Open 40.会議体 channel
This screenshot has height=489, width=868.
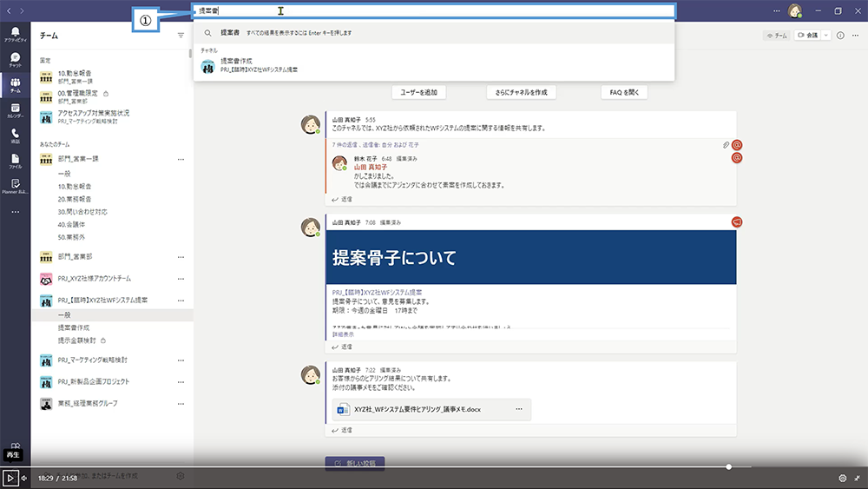[x=71, y=225]
